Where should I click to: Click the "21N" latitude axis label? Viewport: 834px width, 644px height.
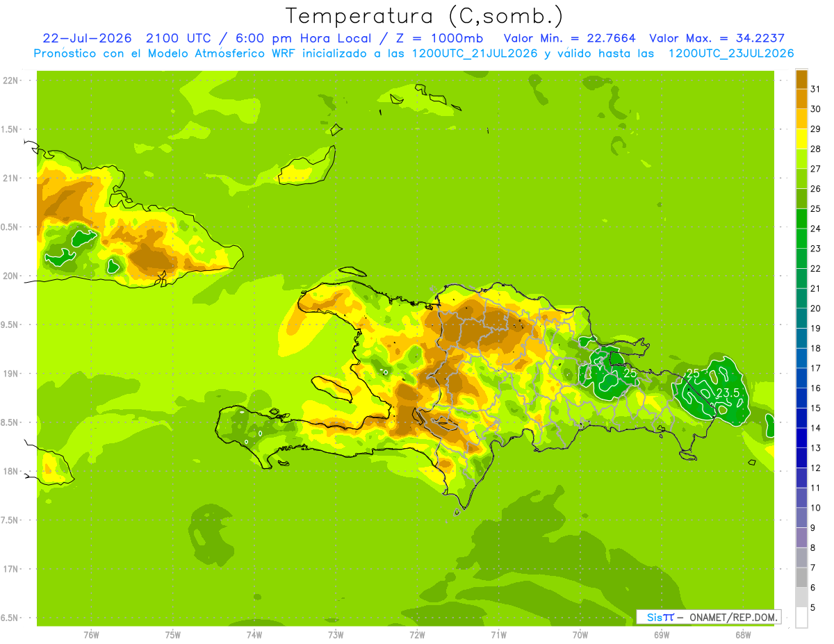point(10,179)
